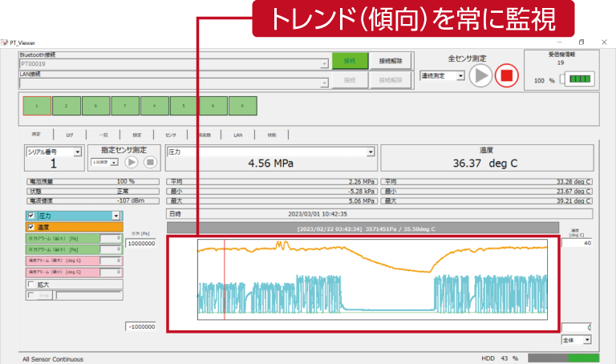Image resolution: width=616 pixels, height=364 pixels.
Task: Switch to the ログ tab
Action: (x=68, y=135)
